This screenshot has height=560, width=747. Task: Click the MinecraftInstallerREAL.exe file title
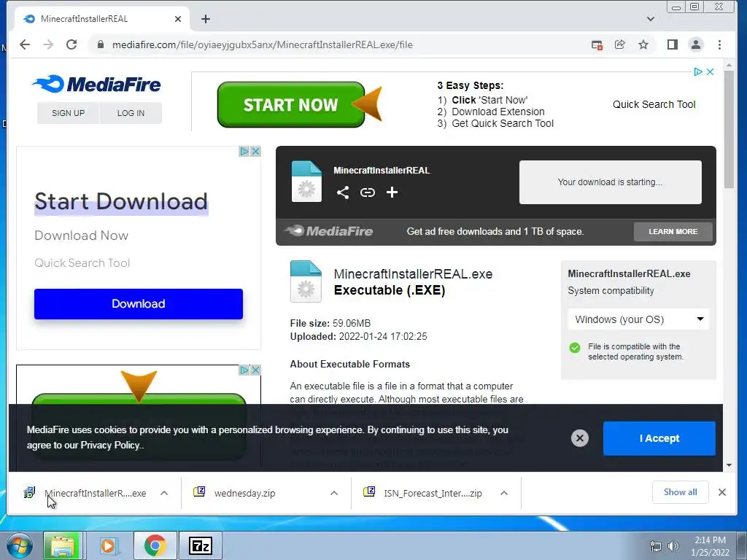click(x=413, y=274)
